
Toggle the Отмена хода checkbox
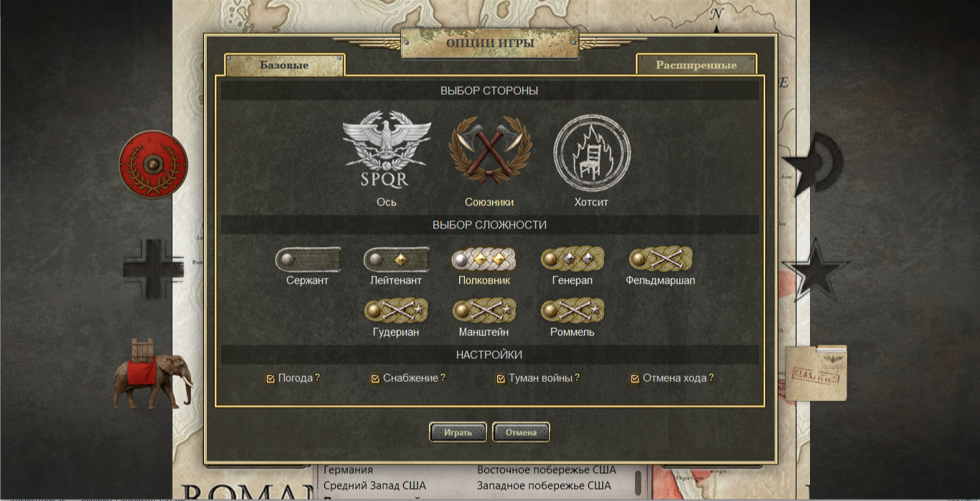point(635,378)
